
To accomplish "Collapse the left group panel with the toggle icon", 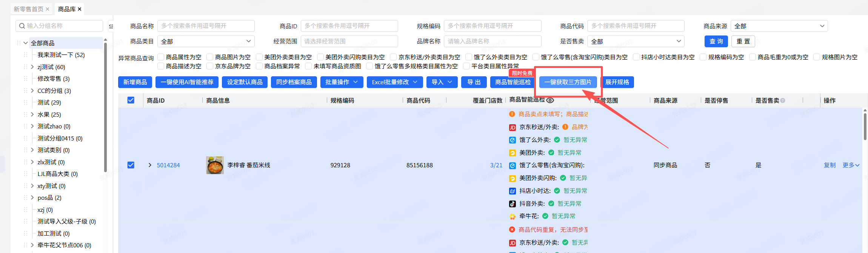I will pyautogui.click(x=111, y=26).
